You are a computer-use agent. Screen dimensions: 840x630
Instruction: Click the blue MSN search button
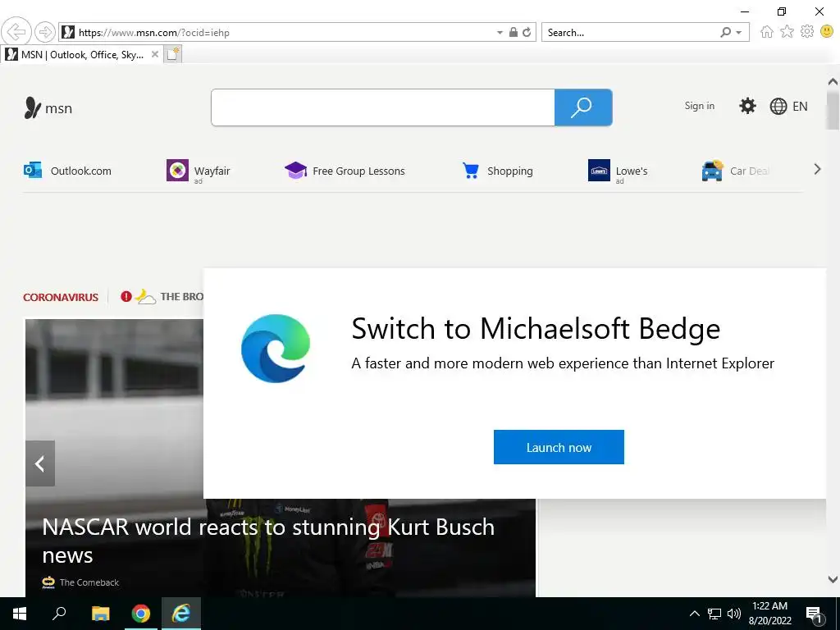coord(583,107)
